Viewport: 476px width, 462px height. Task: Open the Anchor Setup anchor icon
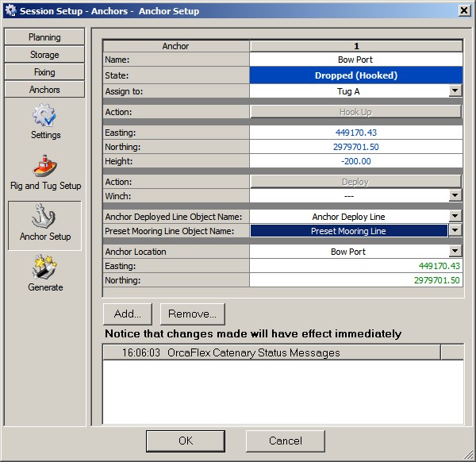pos(44,218)
